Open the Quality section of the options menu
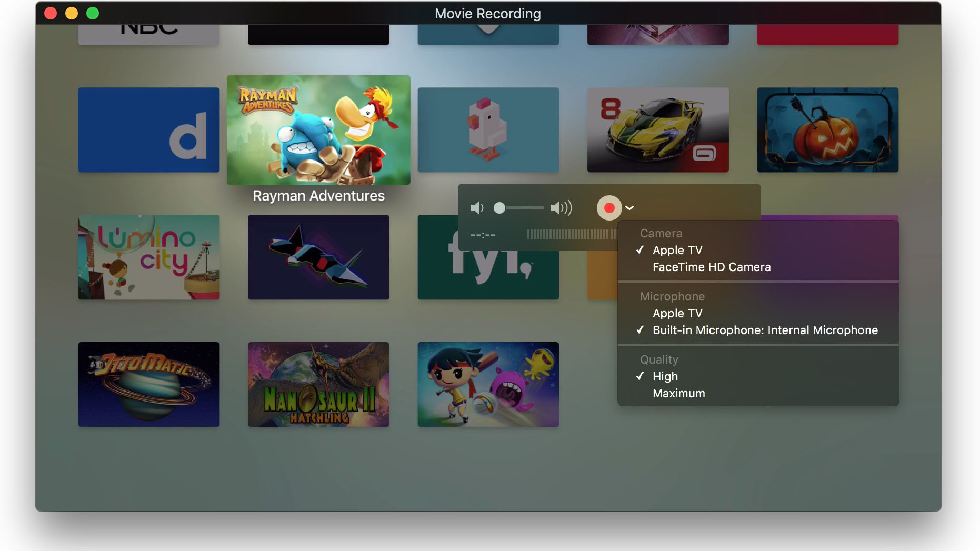Screen dimensions: 980x551 point(658,359)
